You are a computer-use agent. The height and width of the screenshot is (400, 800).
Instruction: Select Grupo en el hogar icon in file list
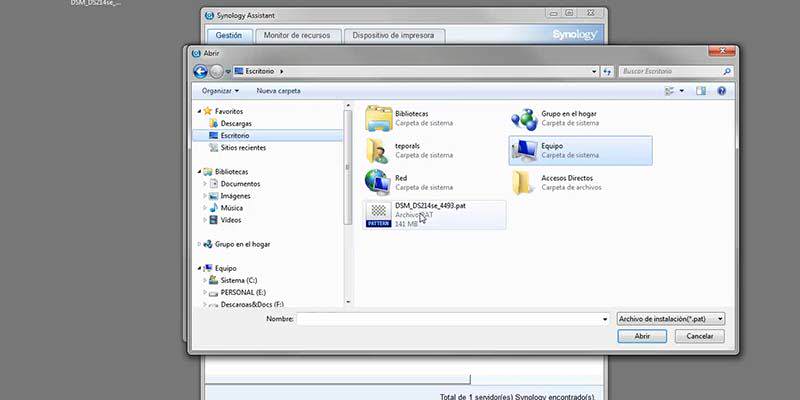click(524, 118)
